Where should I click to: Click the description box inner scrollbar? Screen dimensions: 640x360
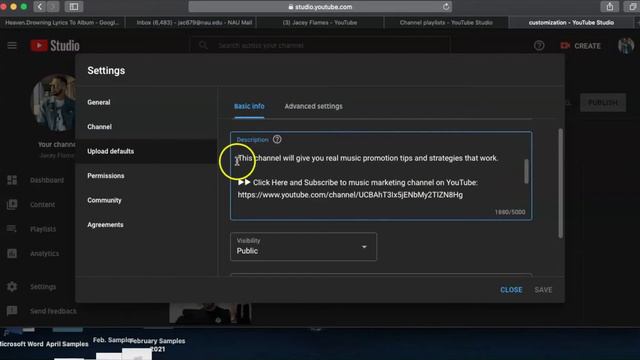click(x=526, y=171)
